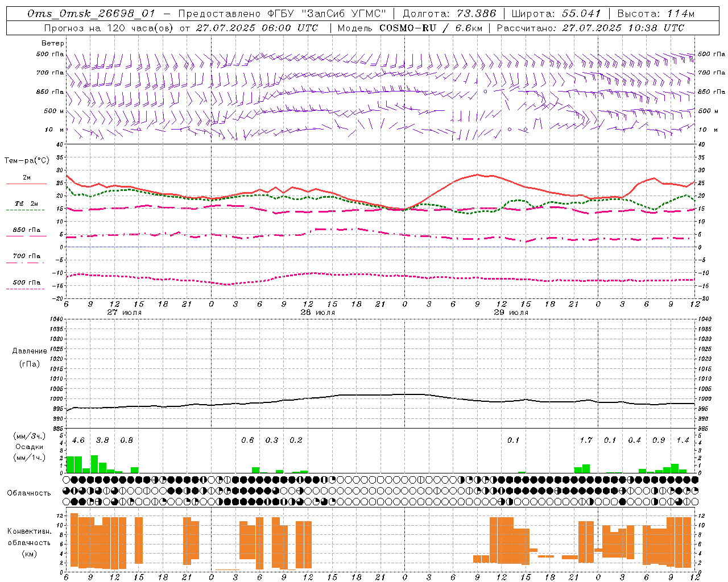The width and height of the screenshot is (728, 582).
Task: Click the 29 июля date label
Action: [511, 313]
